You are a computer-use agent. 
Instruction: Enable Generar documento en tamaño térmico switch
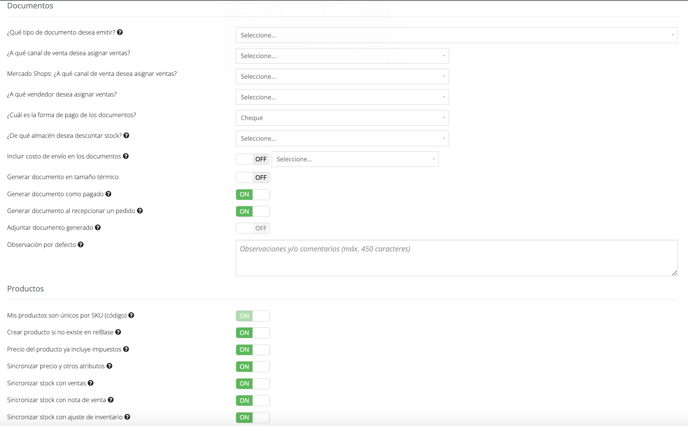[x=253, y=178]
